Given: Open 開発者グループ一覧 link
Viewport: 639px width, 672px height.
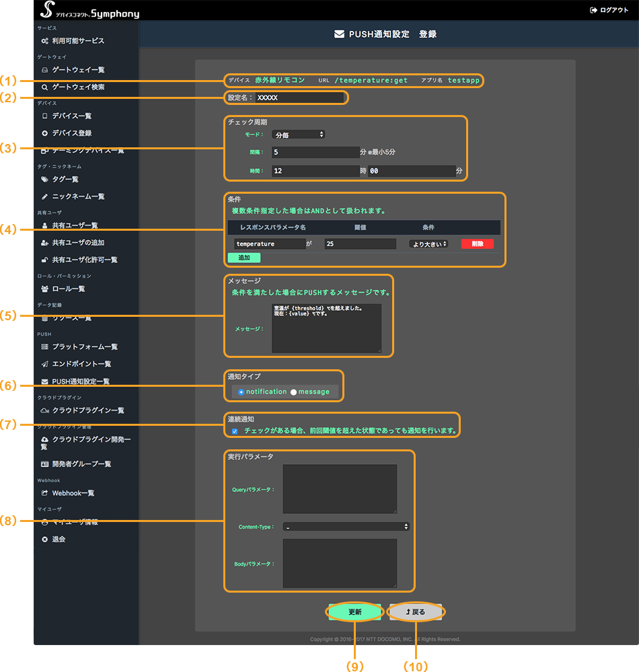Looking at the screenshot, I should (x=81, y=464).
